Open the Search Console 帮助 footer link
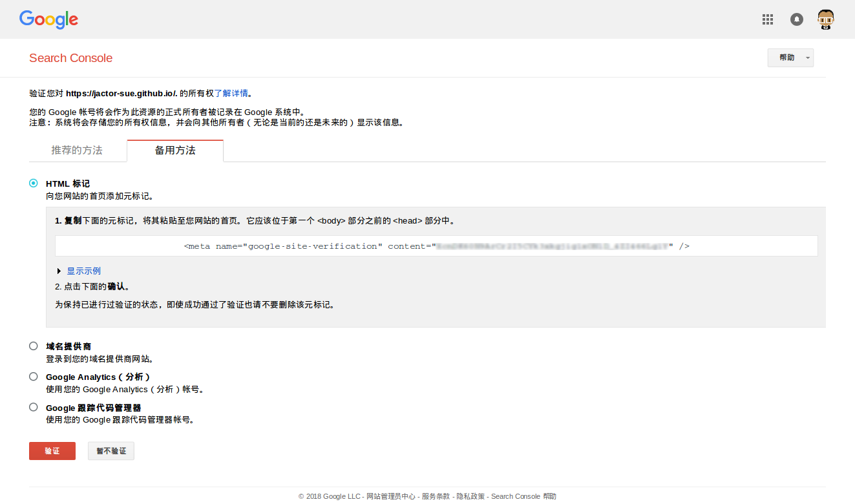Viewport: 855px width, 504px height. [x=523, y=496]
